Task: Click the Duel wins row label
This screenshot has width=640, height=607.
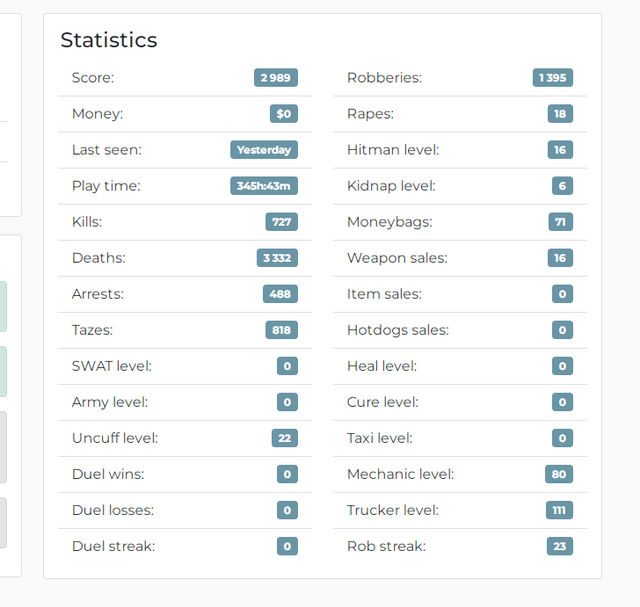Action: 108,474
